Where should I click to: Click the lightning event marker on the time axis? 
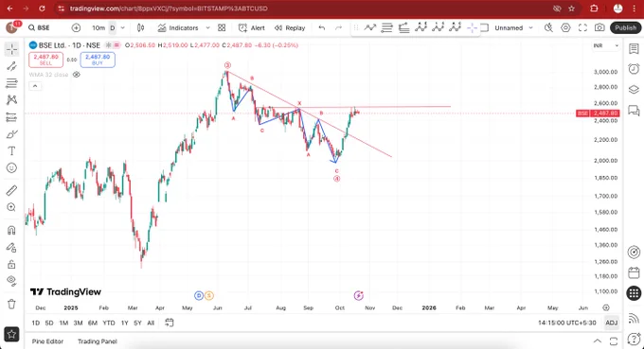pos(358,295)
